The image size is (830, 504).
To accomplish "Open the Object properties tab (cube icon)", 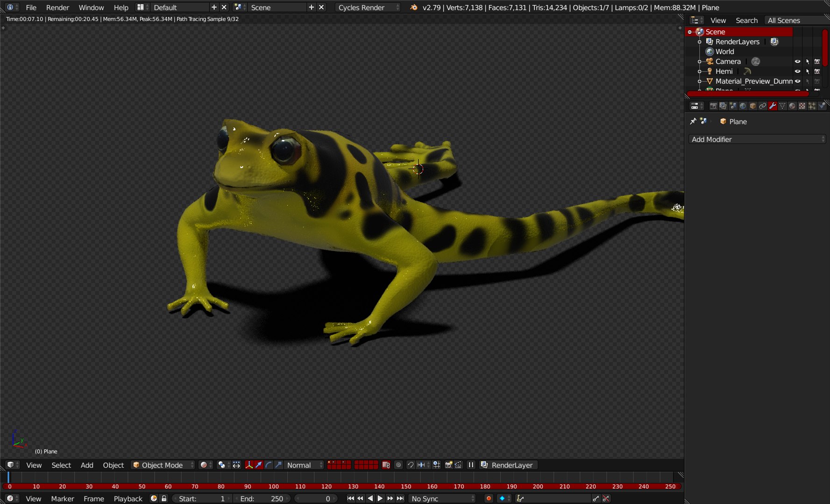I will (x=752, y=106).
